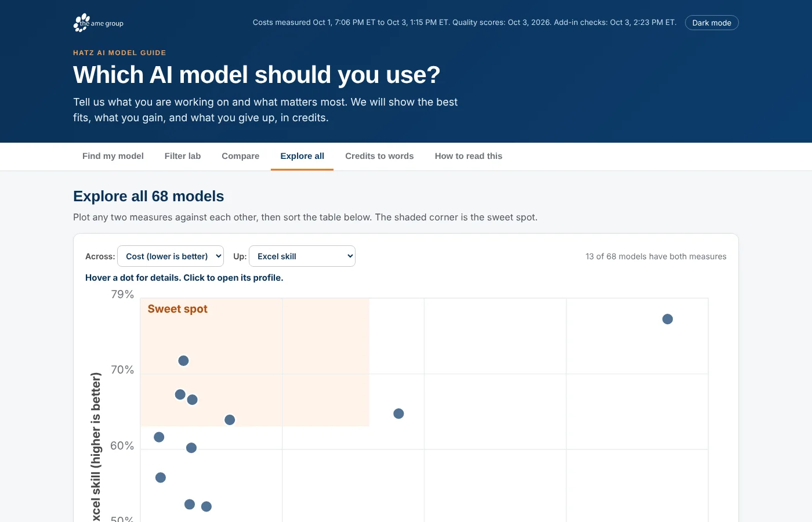Image resolution: width=812 pixels, height=522 pixels.
Task: Open the left dot of the pair below 70%
Action: click(180, 394)
